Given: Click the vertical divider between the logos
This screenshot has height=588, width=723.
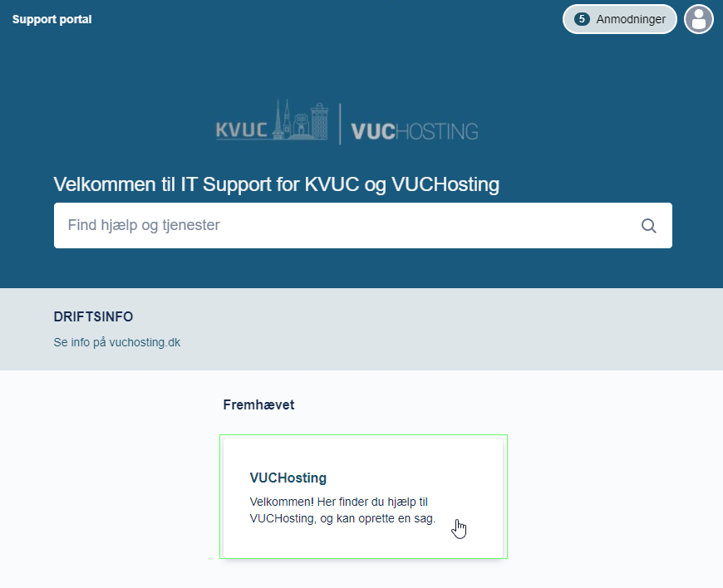Looking at the screenshot, I should 340,125.
